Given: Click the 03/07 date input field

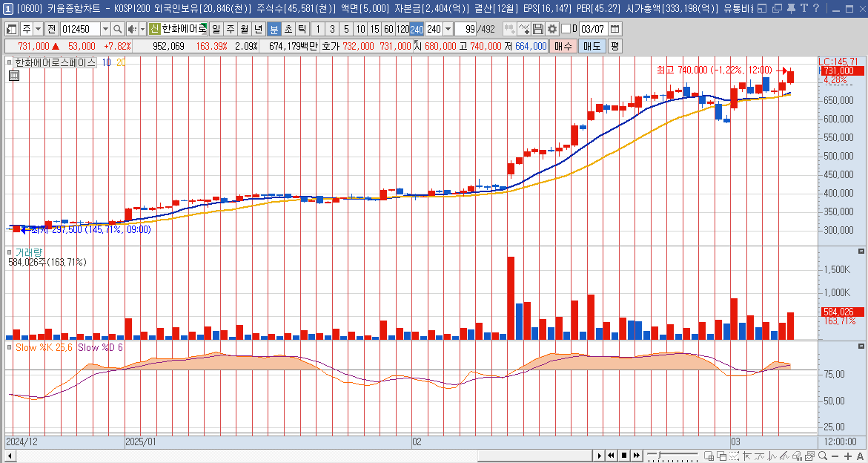Looking at the screenshot, I should pos(593,29).
